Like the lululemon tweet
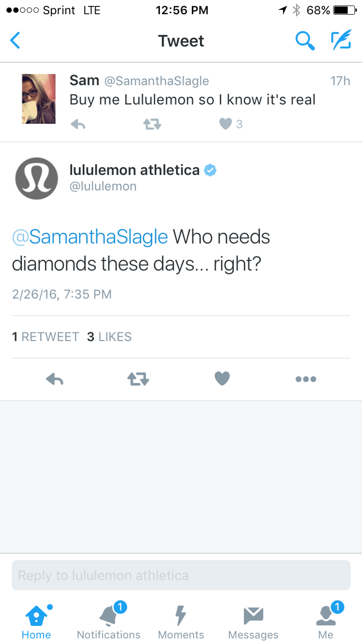The height and width of the screenshot is (644, 362). tap(222, 379)
